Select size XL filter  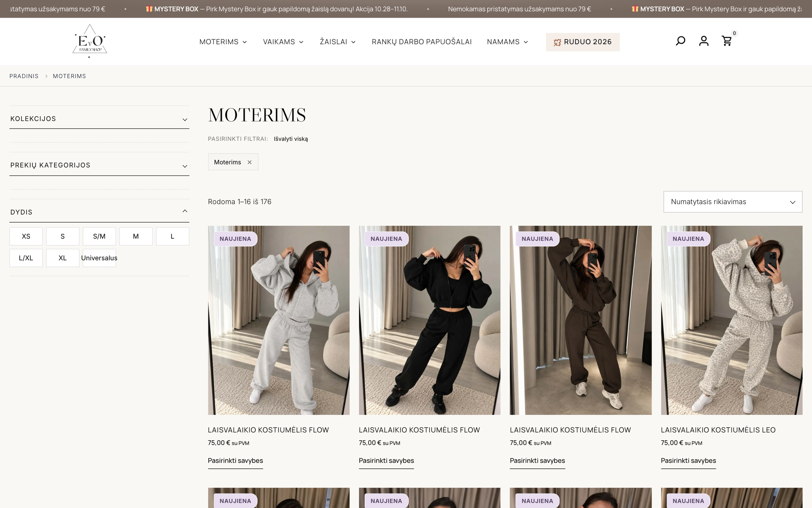coord(63,258)
